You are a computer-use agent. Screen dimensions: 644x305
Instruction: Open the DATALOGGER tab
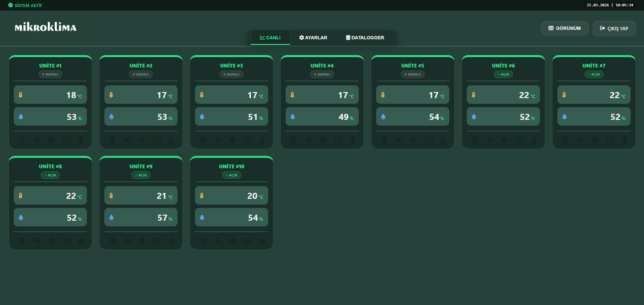pyautogui.click(x=365, y=38)
